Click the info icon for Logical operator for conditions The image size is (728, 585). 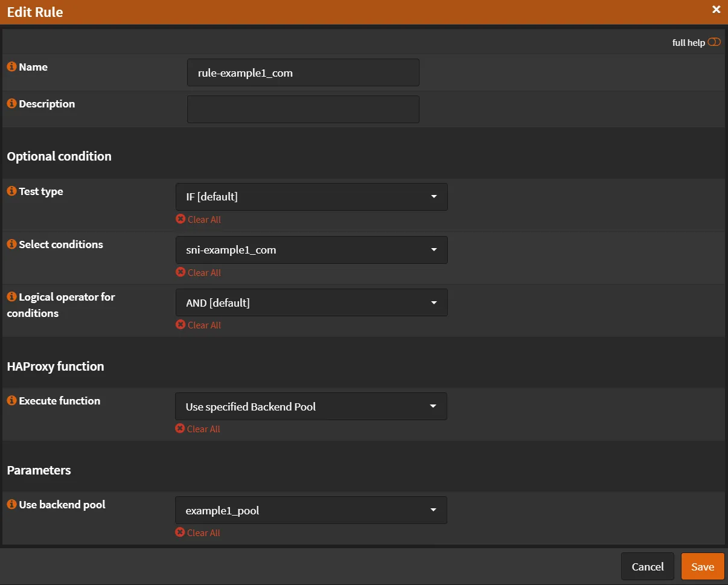coord(11,296)
